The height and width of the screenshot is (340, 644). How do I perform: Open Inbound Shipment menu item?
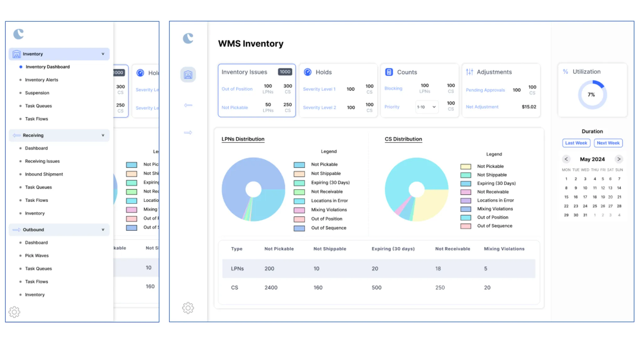click(x=44, y=174)
